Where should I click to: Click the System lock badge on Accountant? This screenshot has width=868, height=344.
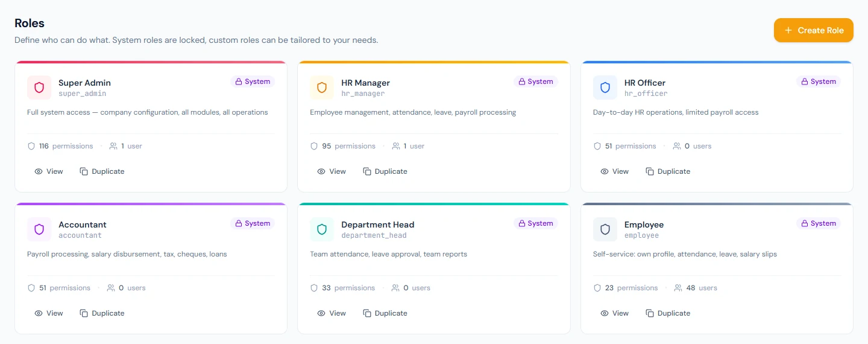(x=253, y=223)
